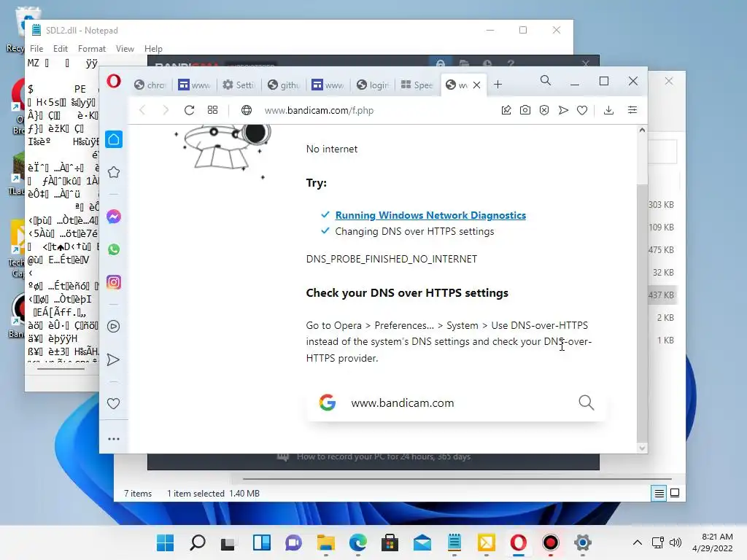747x560 pixels.
Task: Open Instagram in the sidebar
Action: tap(114, 282)
